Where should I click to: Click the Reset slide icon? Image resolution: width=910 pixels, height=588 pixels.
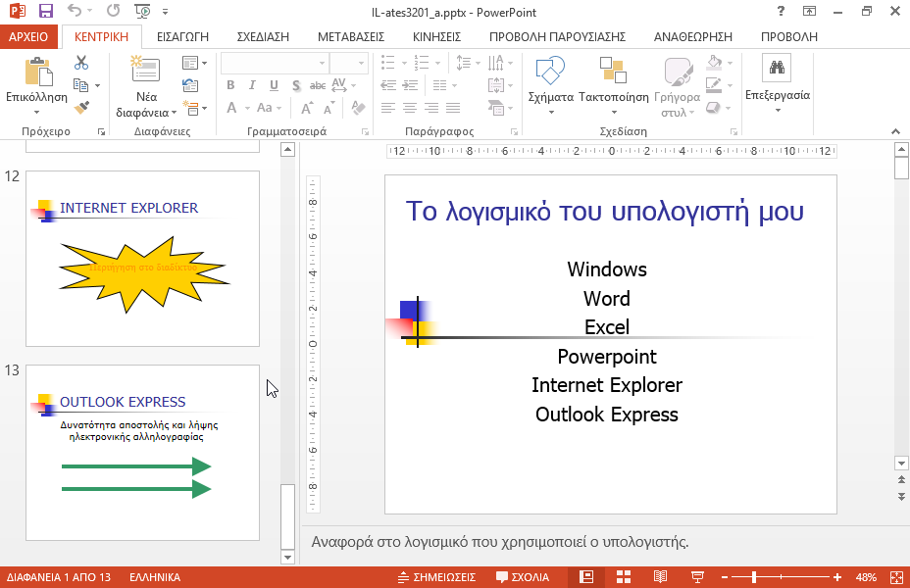click(190, 85)
